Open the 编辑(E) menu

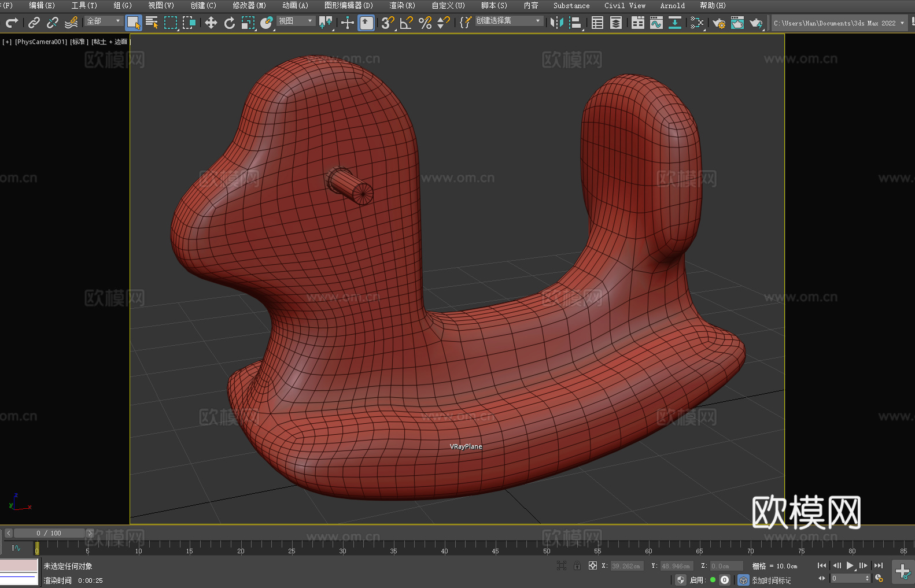(42, 5)
